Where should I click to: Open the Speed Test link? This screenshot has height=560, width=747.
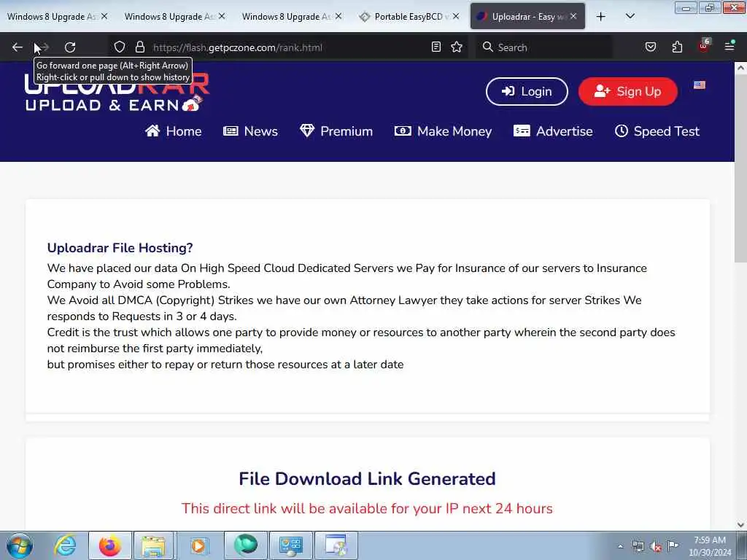coord(657,131)
